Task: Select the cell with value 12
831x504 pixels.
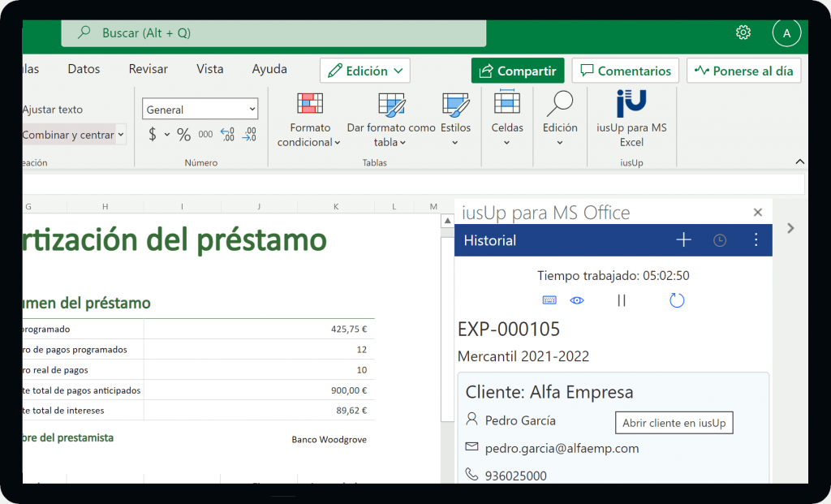Action: pos(259,350)
